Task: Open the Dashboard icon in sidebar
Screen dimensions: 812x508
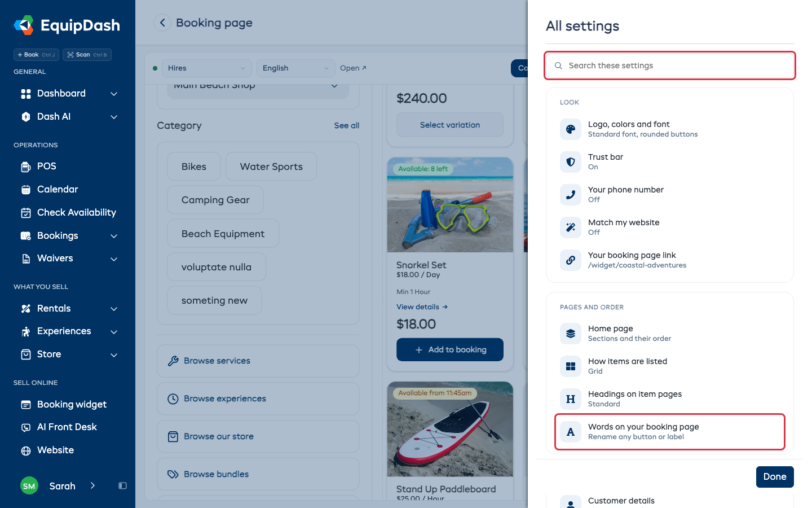Action: point(26,94)
